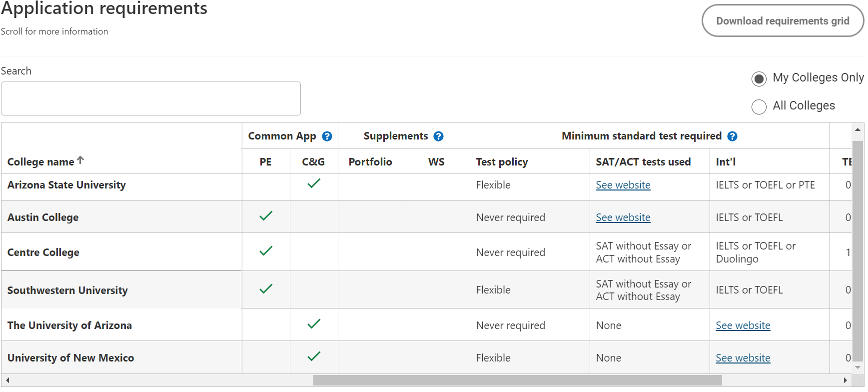This screenshot has height=392, width=868.
Task: Sort by College name column header
Action: tap(40, 162)
